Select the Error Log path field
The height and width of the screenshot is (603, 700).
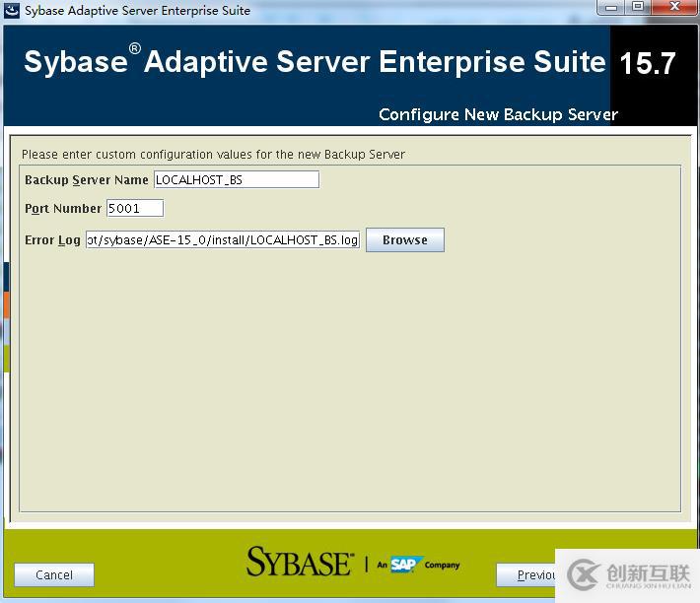pos(223,240)
